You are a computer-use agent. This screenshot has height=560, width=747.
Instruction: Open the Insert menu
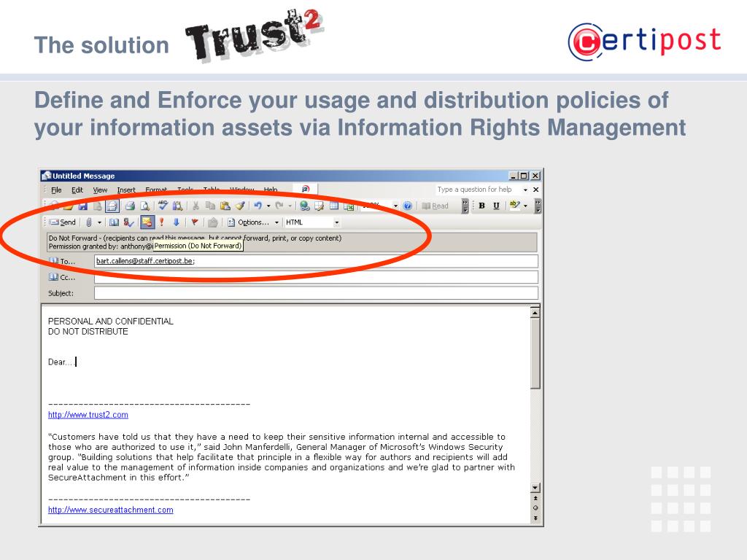coord(126,190)
